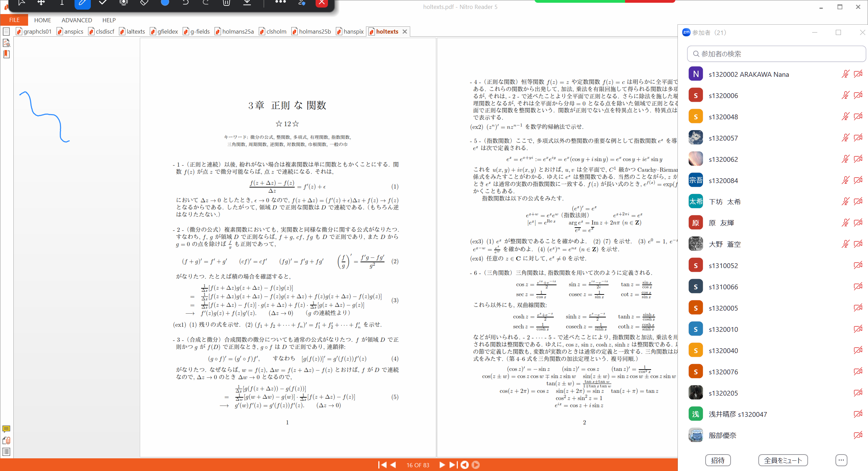
Task: Mute everyone with the 全員をミュート button
Action: 783,460
